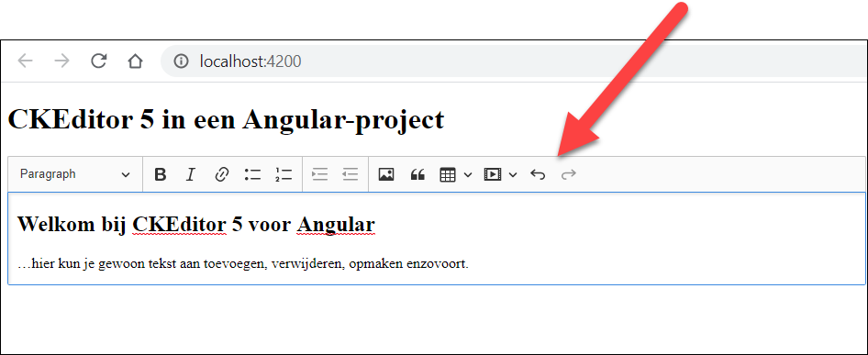Click the redo arrow in the toolbar
Image resolution: width=868 pixels, height=355 pixels.
[x=569, y=174]
